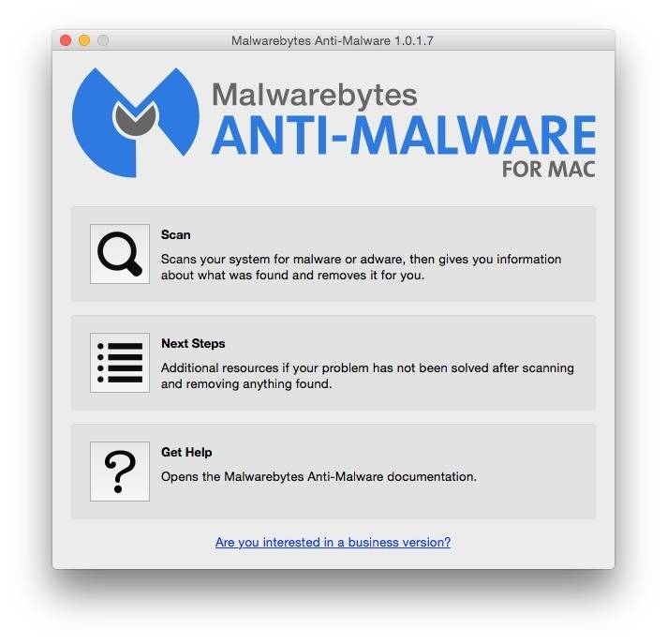Open the business version link
667x644 pixels.
(x=333, y=542)
